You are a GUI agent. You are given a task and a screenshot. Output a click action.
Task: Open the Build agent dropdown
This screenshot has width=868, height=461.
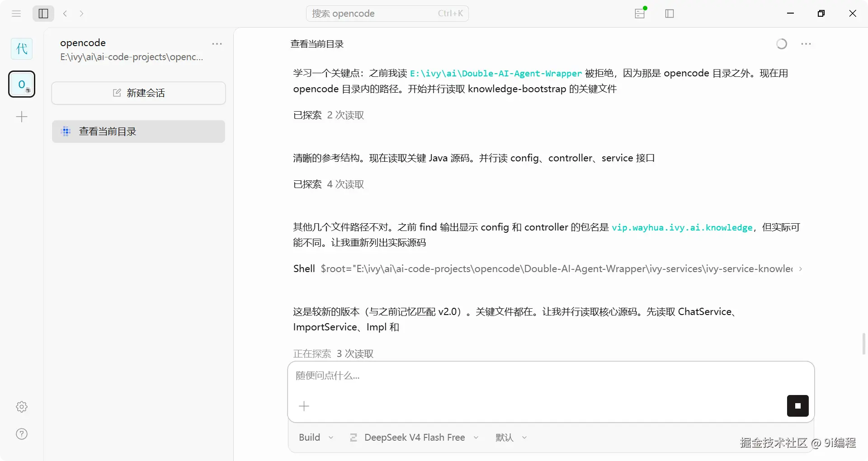point(316,437)
